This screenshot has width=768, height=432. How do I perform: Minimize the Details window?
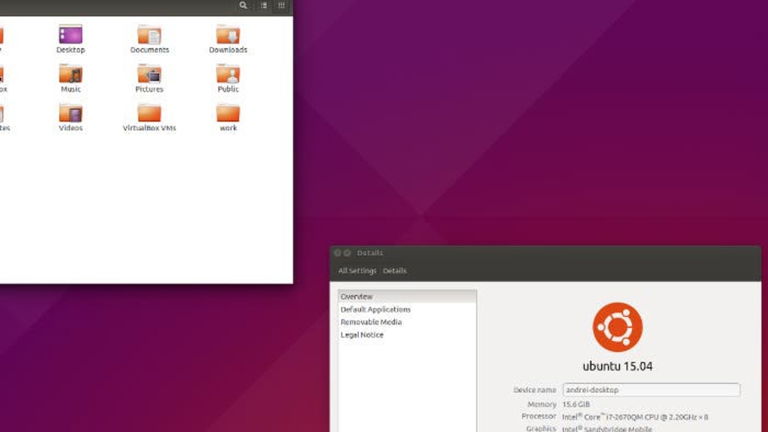tap(347, 253)
